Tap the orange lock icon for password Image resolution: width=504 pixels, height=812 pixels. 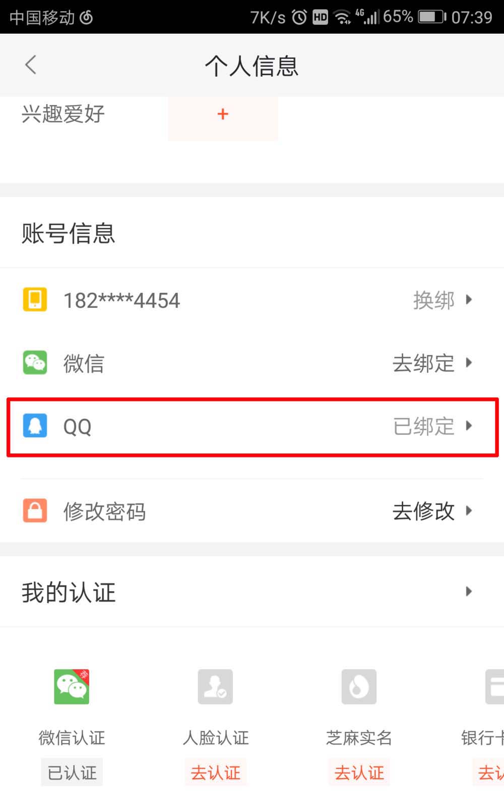pos(35,510)
